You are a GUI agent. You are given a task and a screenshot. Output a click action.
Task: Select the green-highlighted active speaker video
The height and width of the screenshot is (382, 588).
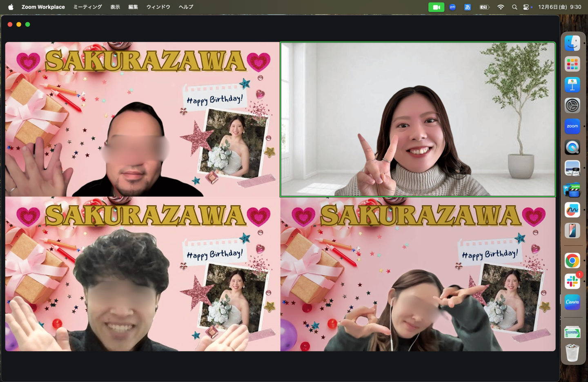418,119
